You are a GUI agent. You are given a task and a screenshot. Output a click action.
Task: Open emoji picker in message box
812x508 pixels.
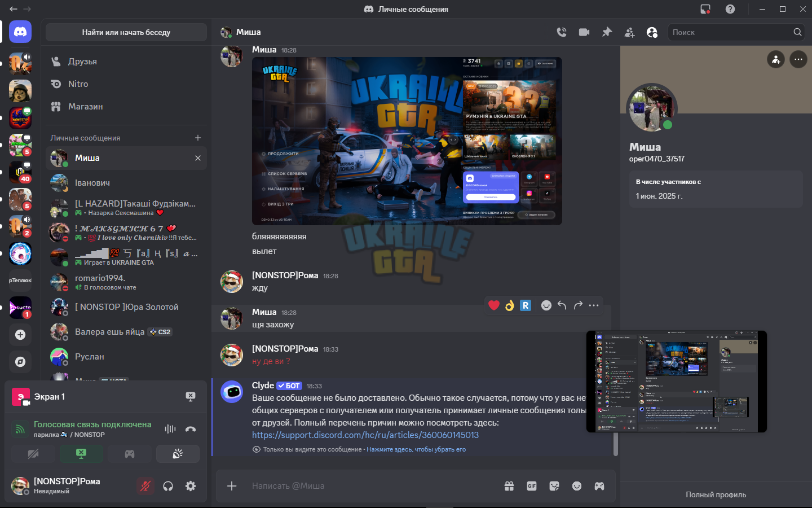pyautogui.click(x=577, y=486)
